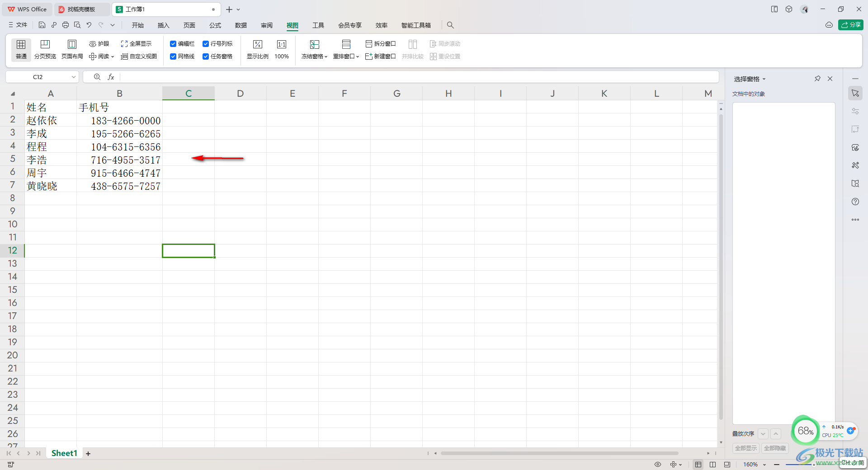The image size is (868, 470).
Task: Open the quick access toolbar customize arrow
Action: [113, 25]
